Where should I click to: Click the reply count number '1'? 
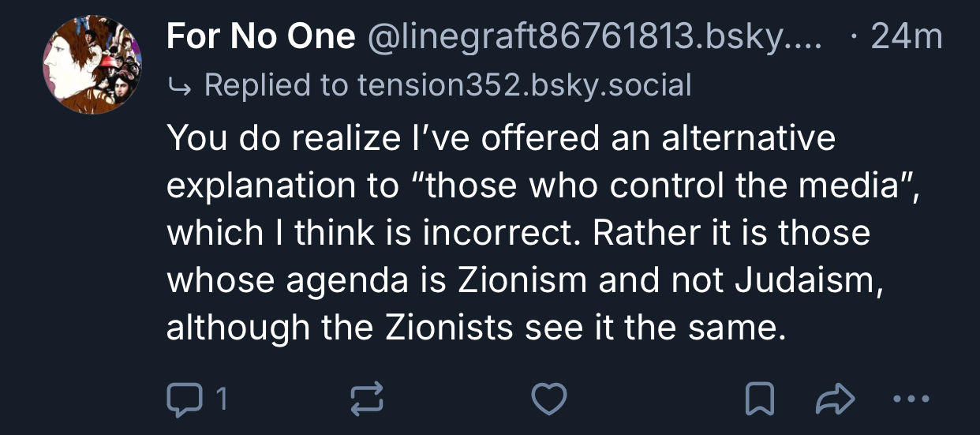(222, 399)
